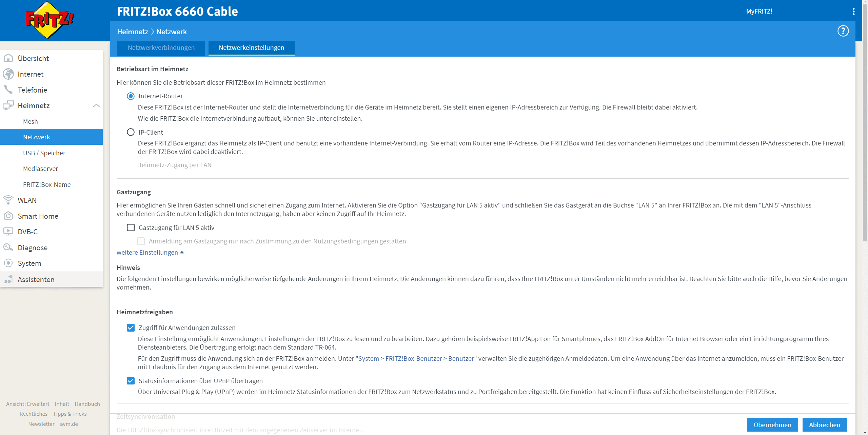Image resolution: width=868 pixels, height=435 pixels.
Task: Open avm.de footer link
Action: 69,424
